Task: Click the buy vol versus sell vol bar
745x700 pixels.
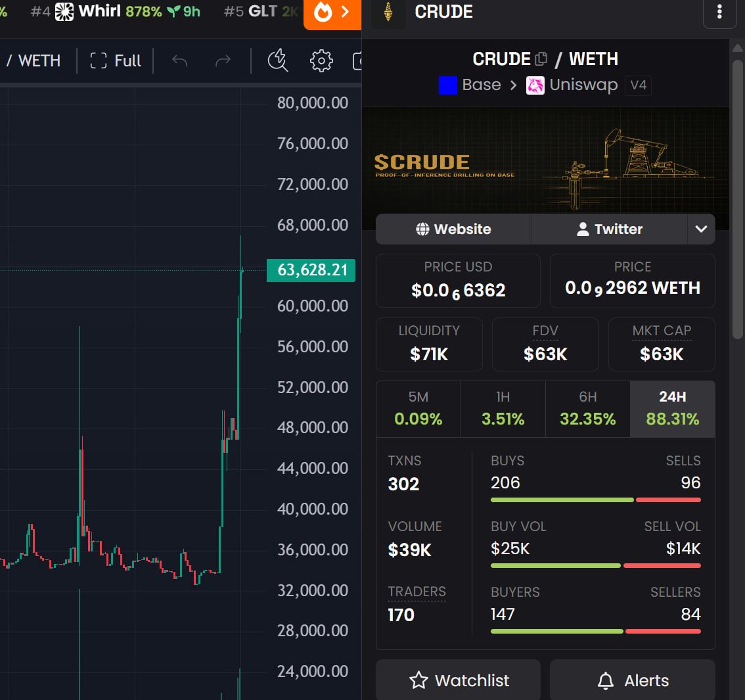Action: 595,565
